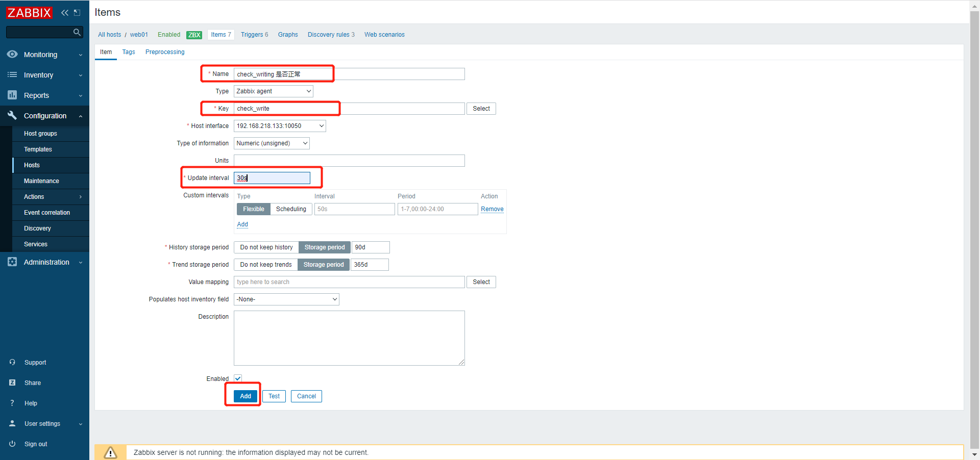Open Triggers 6 link
The width and height of the screenshot is (980, 460).
click(x=254, y=35)
